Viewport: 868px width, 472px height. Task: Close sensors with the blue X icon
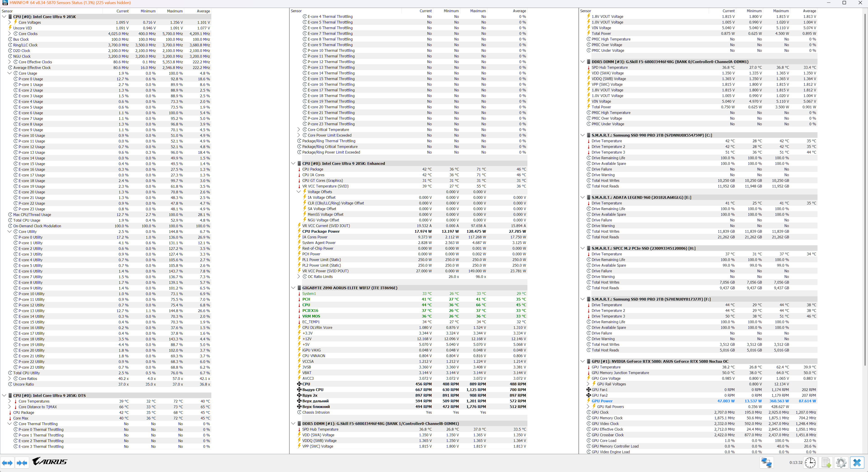857,463
